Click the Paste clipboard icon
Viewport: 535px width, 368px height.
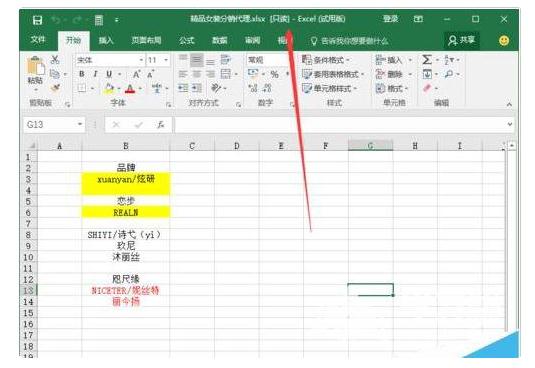coord(35,66)
